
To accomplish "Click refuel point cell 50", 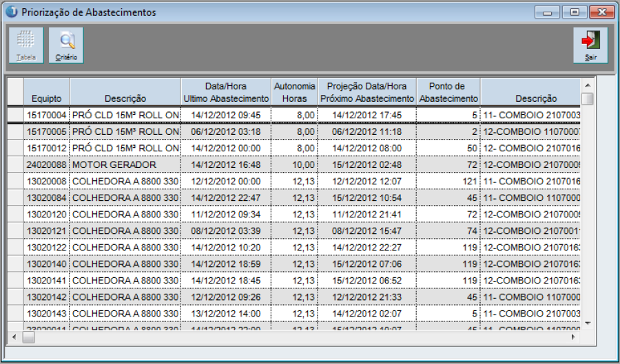I will pos(448,148).
